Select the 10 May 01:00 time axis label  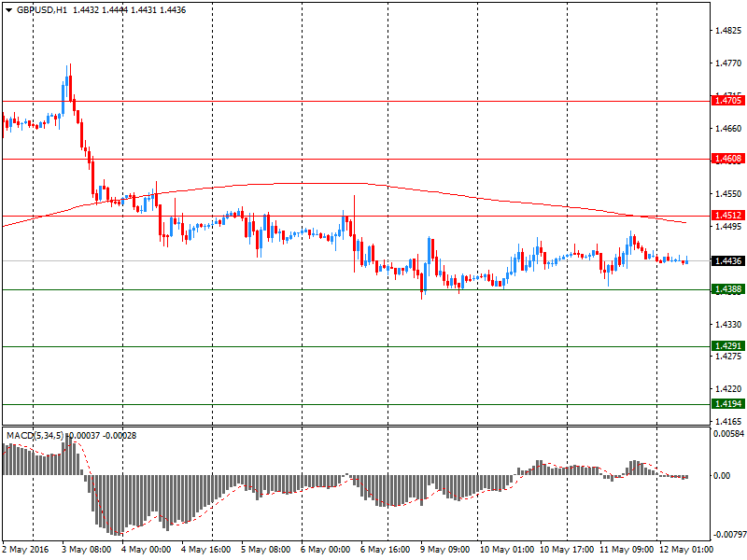pyautogui.click(x=507, y=550)
